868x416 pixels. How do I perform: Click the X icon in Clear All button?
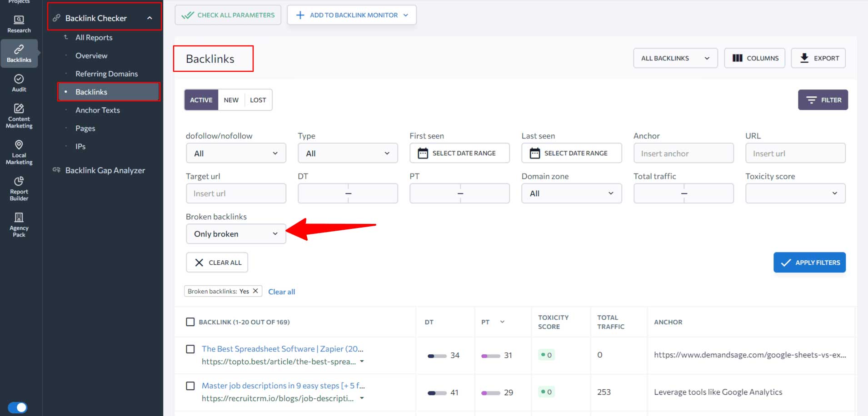tap(199, 262)
